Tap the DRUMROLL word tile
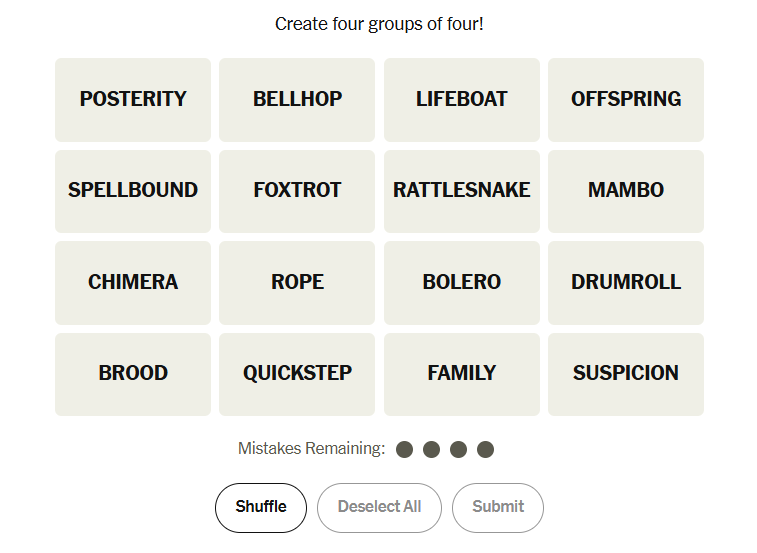The height and width of the screenshot is (553, 757). (x=626, y=282)
